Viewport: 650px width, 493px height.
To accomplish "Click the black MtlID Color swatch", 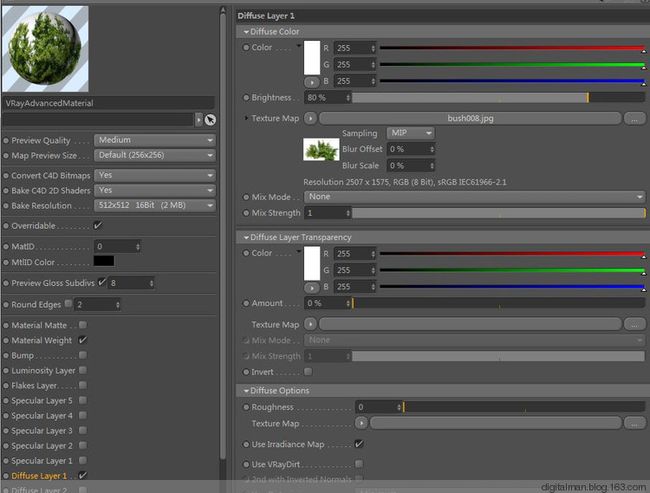I will point(104,261).
